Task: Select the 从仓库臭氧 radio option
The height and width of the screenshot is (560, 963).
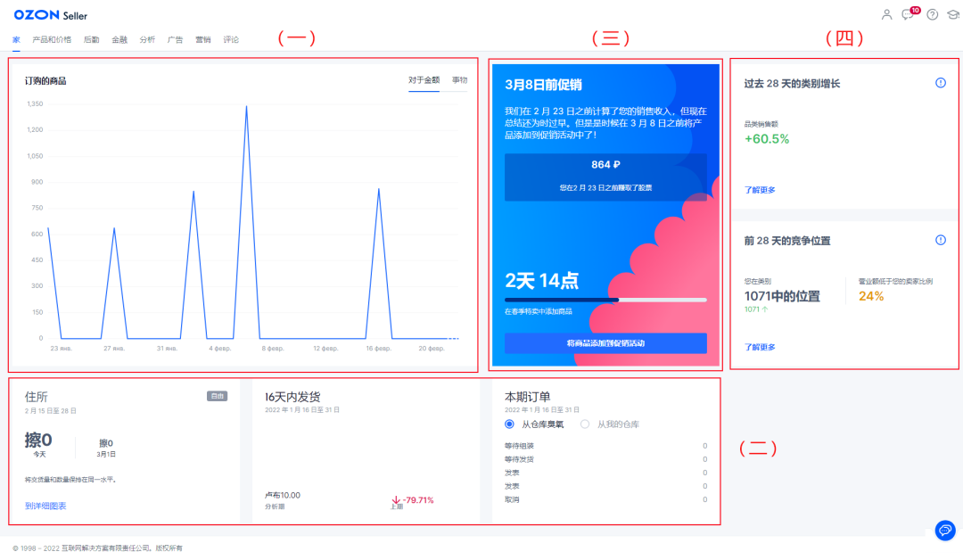Action: click(510, 424)
